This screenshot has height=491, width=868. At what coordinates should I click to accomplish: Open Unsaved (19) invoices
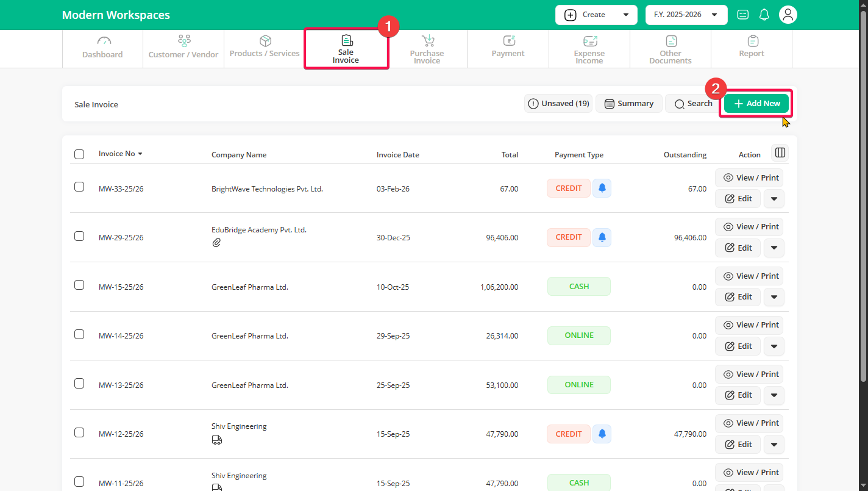tap(558, 104)
